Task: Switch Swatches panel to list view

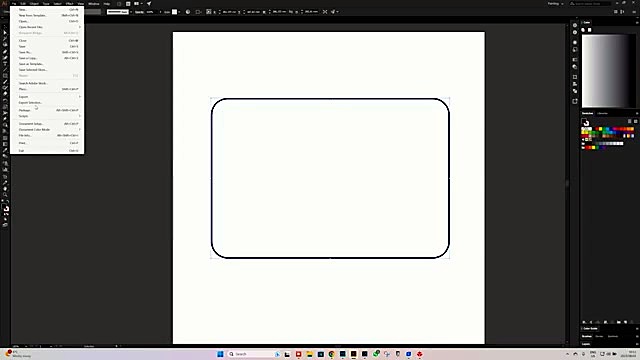Action: point(629,121)
